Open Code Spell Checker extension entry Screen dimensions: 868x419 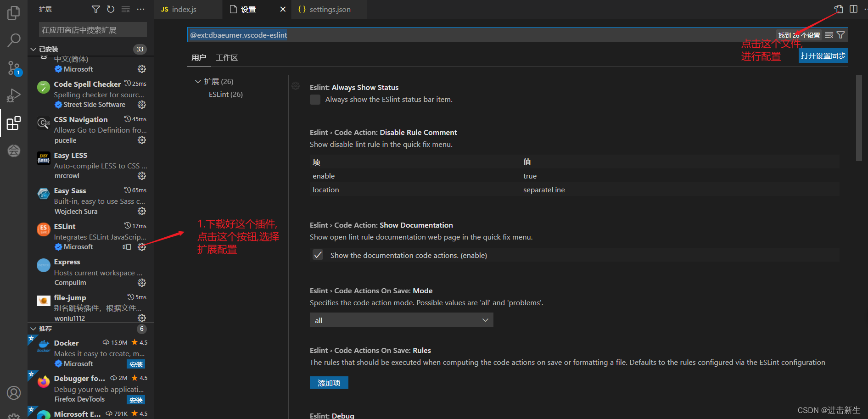coord(91,94)
